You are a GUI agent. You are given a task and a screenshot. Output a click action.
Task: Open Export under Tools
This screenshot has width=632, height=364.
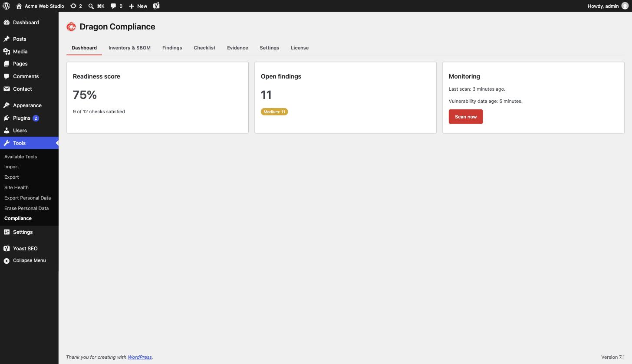tap(11, 177)
